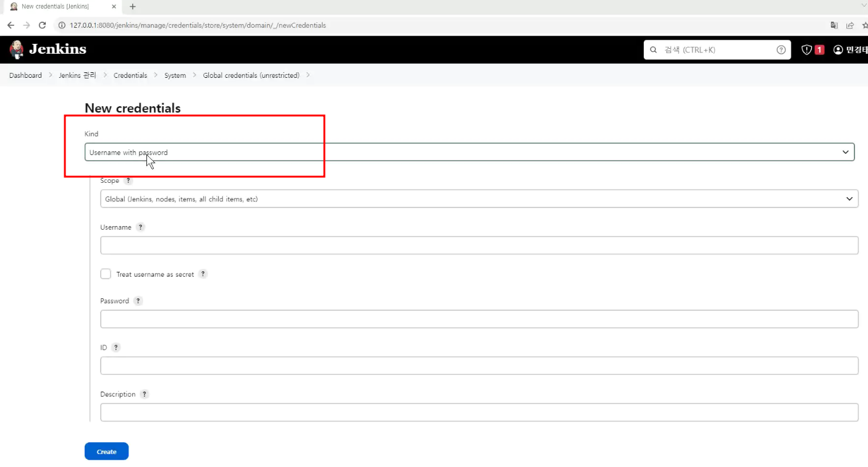
Task: Click the search help question mark icon
Action: pyautogui.click(x=782, y=50)
